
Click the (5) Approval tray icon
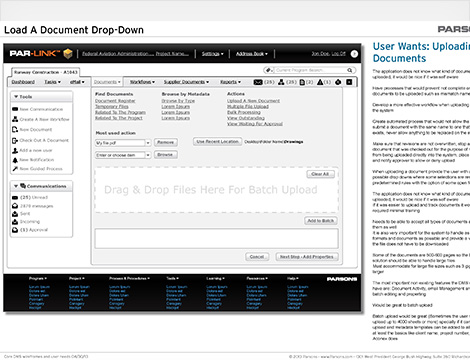click(15, 230)
